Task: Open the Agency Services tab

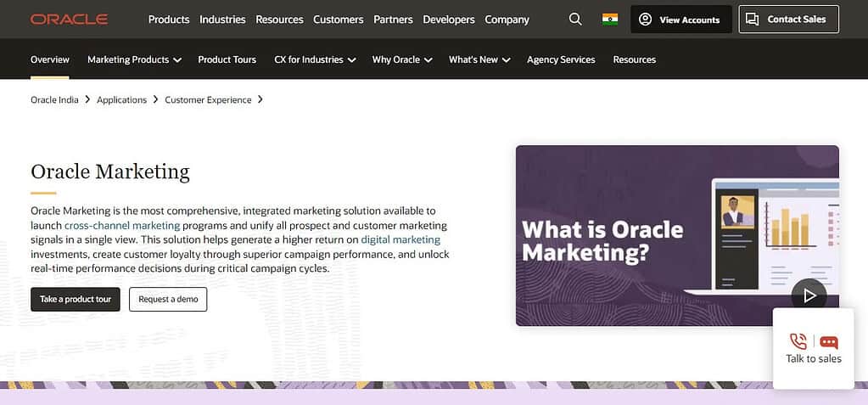Action: coord(561,59)
